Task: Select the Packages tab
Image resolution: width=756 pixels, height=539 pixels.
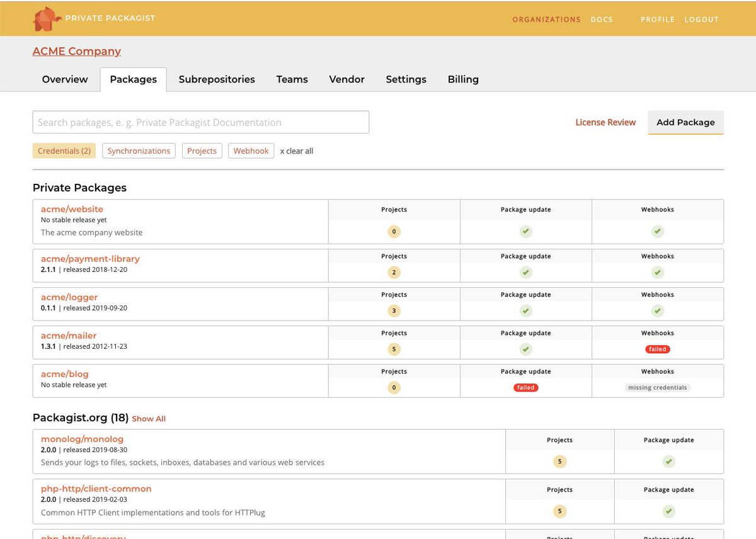Action: pos(134,79)
